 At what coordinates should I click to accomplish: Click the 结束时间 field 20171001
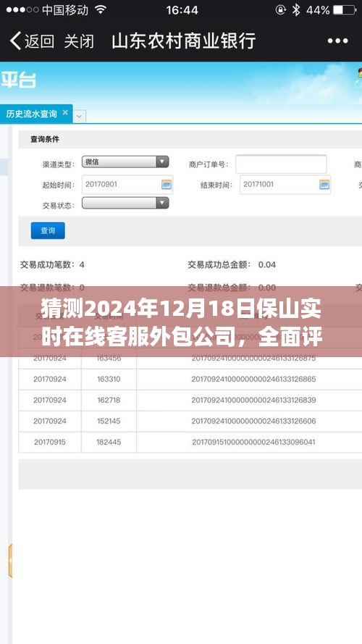point(285,185)
